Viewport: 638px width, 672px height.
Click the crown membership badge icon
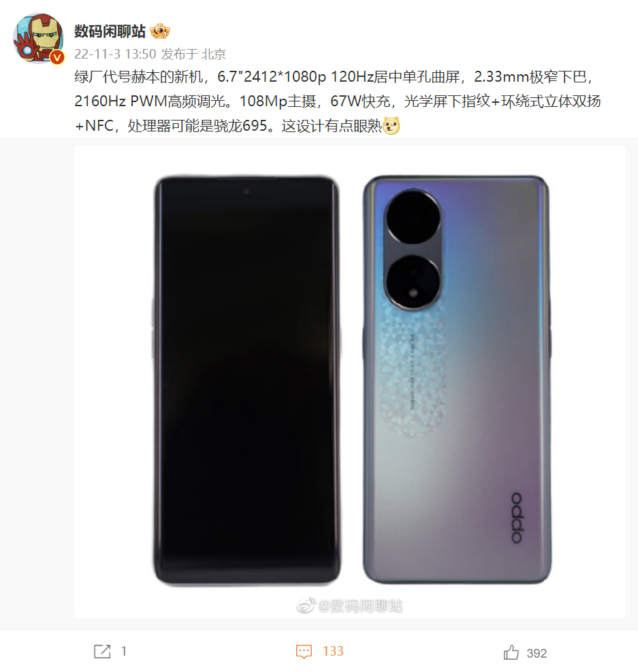pyautogui.click(x=160, y=31)
